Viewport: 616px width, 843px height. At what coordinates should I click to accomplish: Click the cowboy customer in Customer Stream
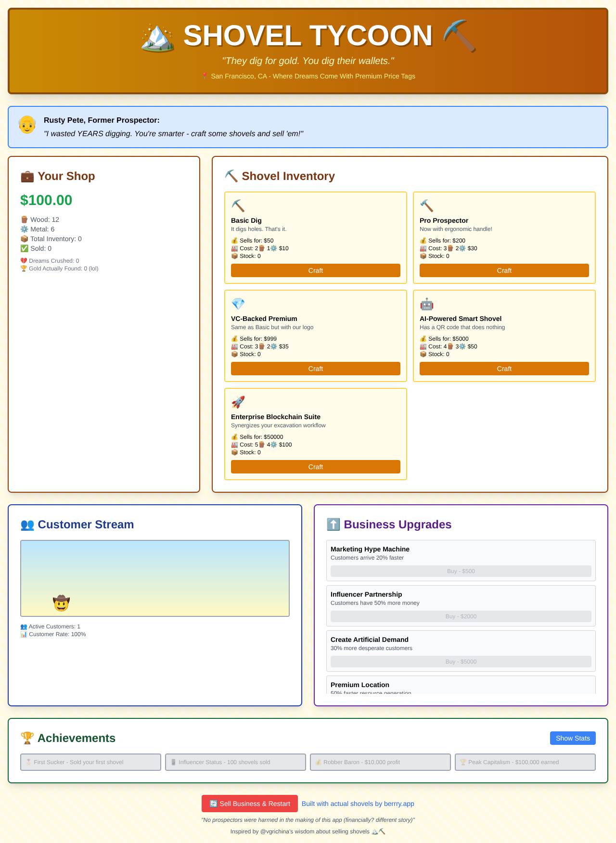tap(62, 603)
